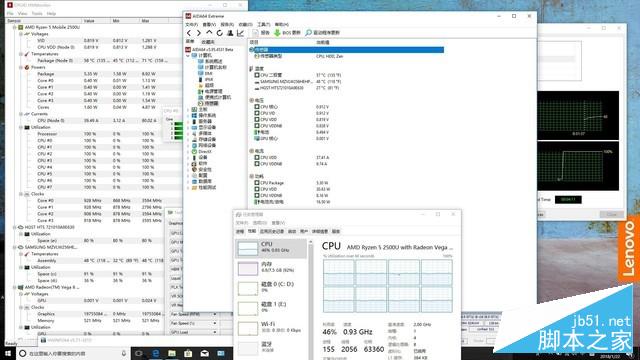Select 磁盘 0 (C: D:) in sidebar
Screen dimensions: 640x360
coord(271,288)
